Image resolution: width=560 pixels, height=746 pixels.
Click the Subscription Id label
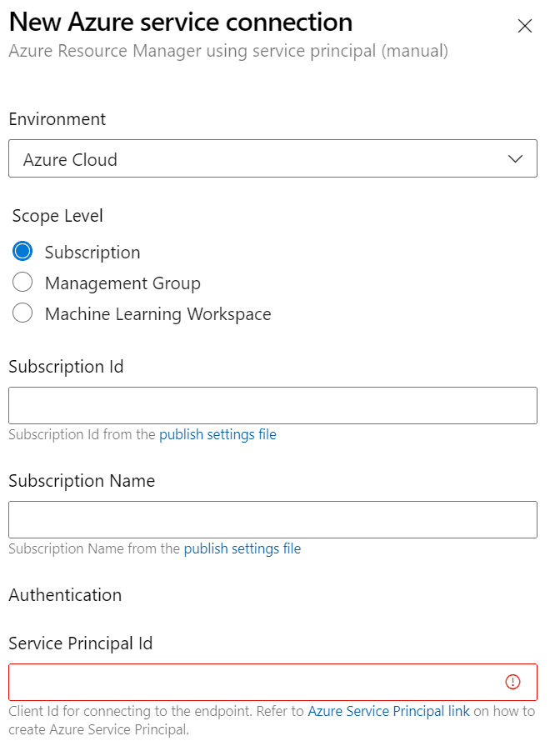click(66, 367)
